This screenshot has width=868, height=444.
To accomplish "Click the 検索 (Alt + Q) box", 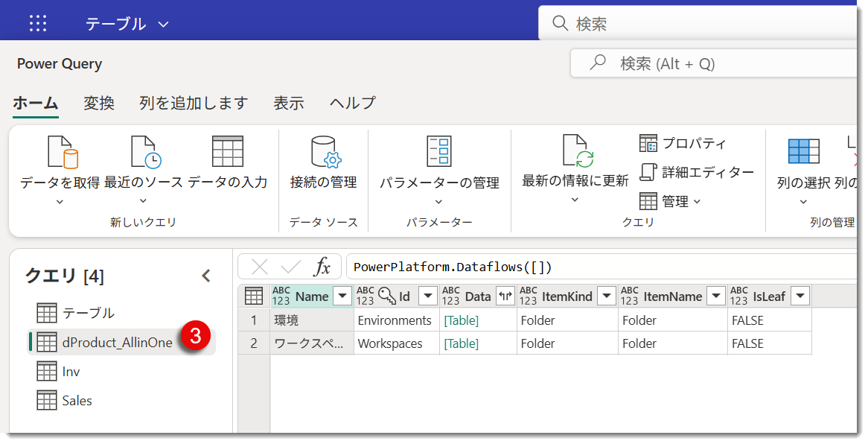I will click(714, 64).
